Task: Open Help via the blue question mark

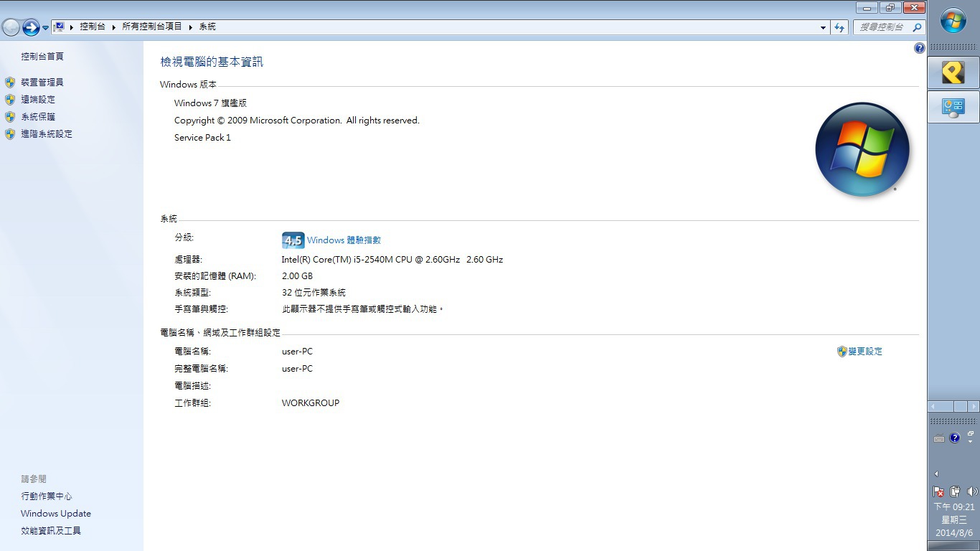Action: point(920,48)
